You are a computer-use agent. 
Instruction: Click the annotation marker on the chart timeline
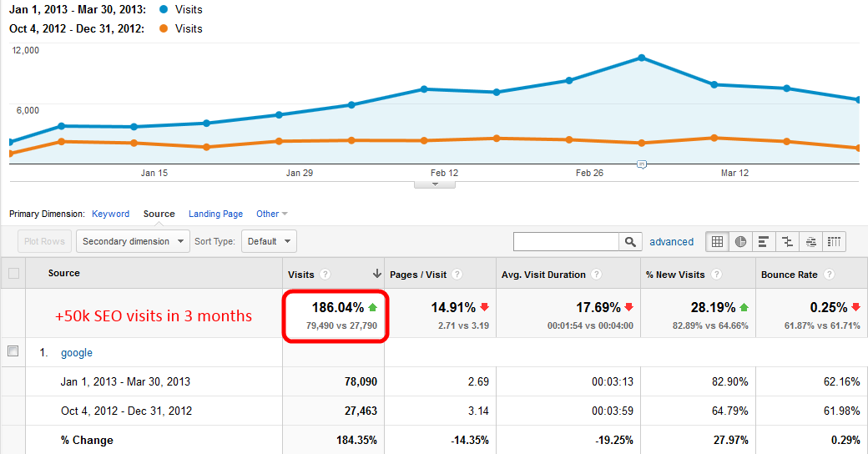[642, 165]
